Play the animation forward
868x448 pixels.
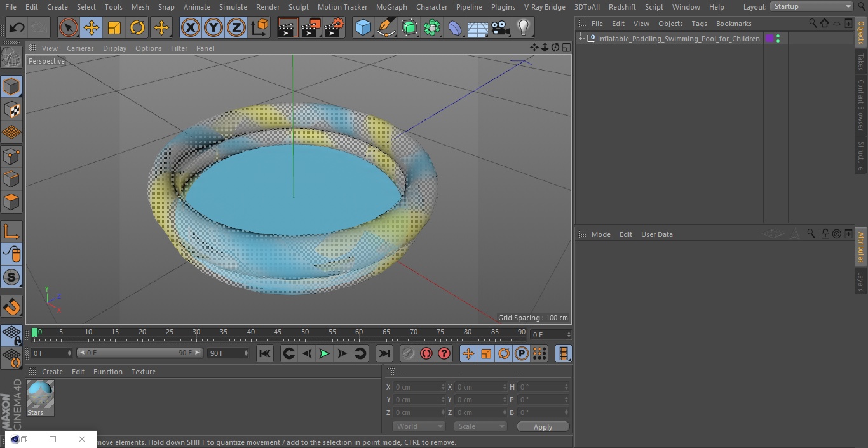(x=324, y=353)
